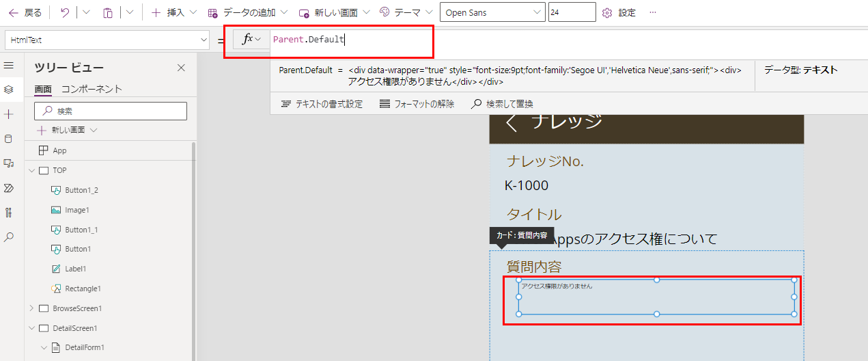
Task: Open the 挿入 menu
Action: click(x=174, y=12)
